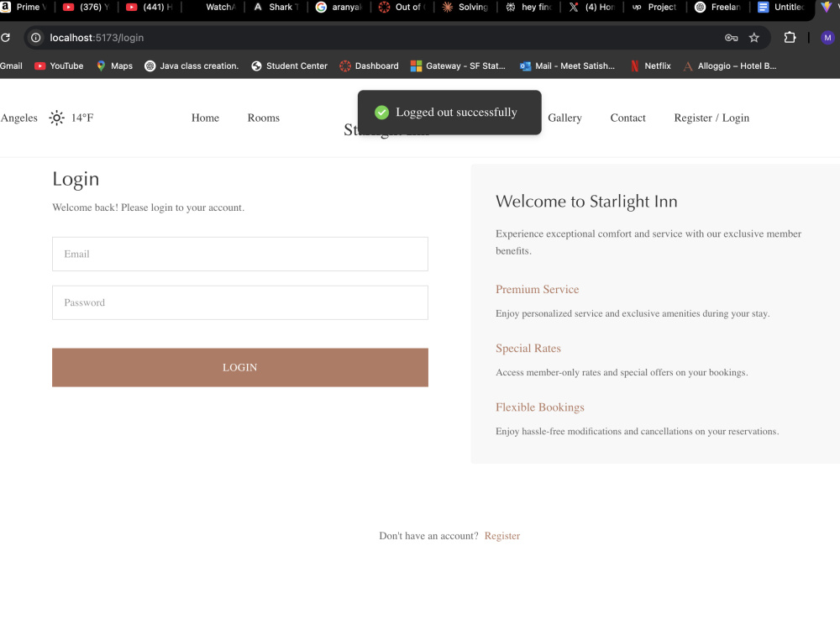The image size is (840, 630).
Task: Open the Gmail bookmark
Action: [11, 66]
